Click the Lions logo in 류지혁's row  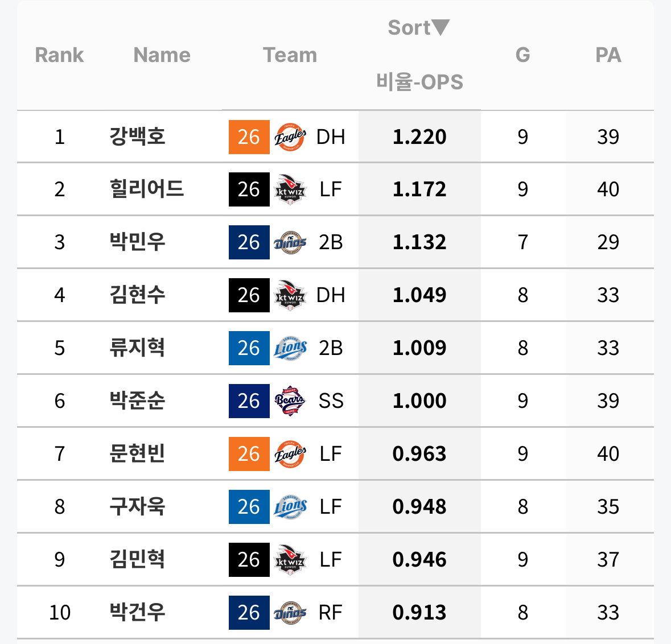click(x=290, y=348)
